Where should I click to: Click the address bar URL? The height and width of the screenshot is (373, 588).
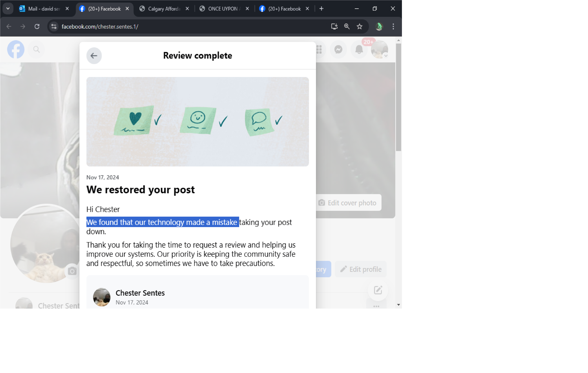[100, 27]
